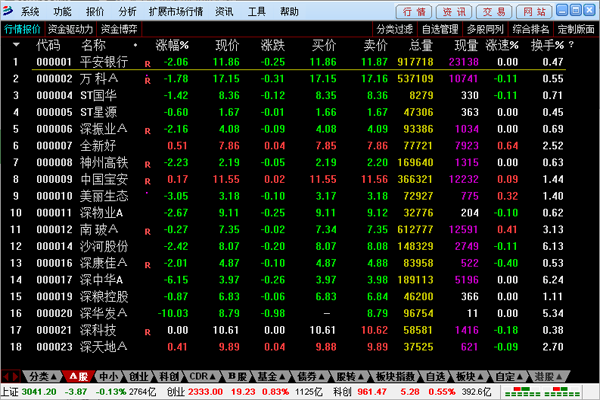
Task: Expand the 股转 tab dropdown
Action: [360, 377]
